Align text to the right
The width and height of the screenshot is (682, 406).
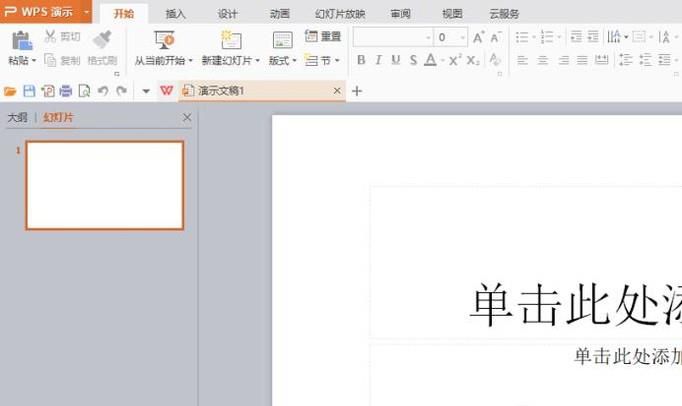(563, 60)
